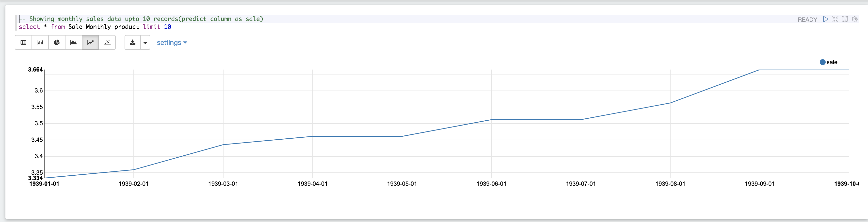This screenshot has width=868, height=222.
Task: Click x-axis label 1939-09-01
Action: [x=759, y=184]
